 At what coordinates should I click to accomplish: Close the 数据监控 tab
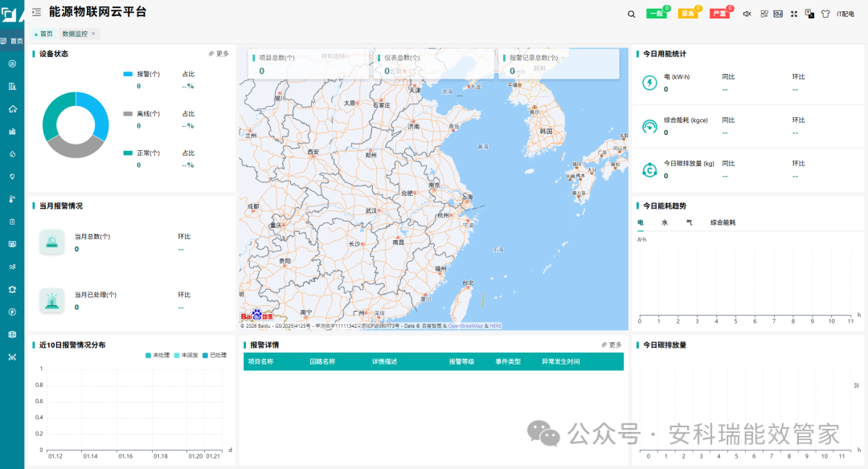93,34
